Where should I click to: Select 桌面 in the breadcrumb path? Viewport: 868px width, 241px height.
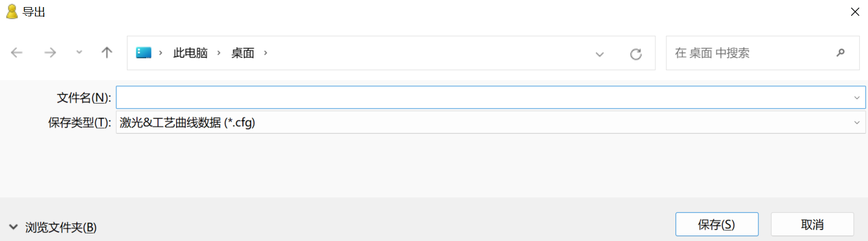(x=243, y=53)
